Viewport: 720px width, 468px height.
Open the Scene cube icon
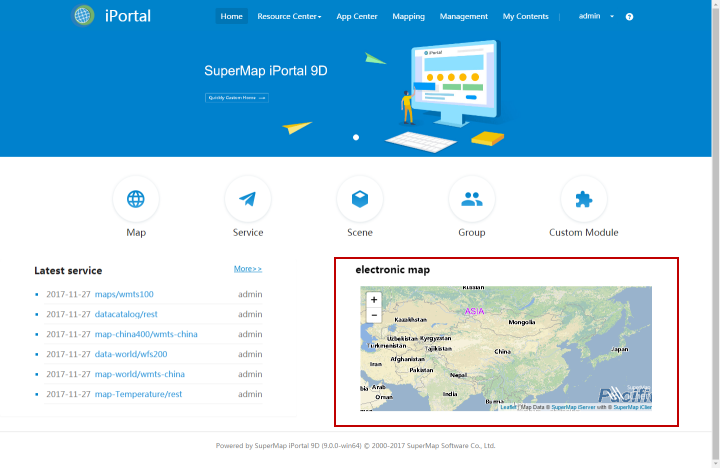click(360, 199)
